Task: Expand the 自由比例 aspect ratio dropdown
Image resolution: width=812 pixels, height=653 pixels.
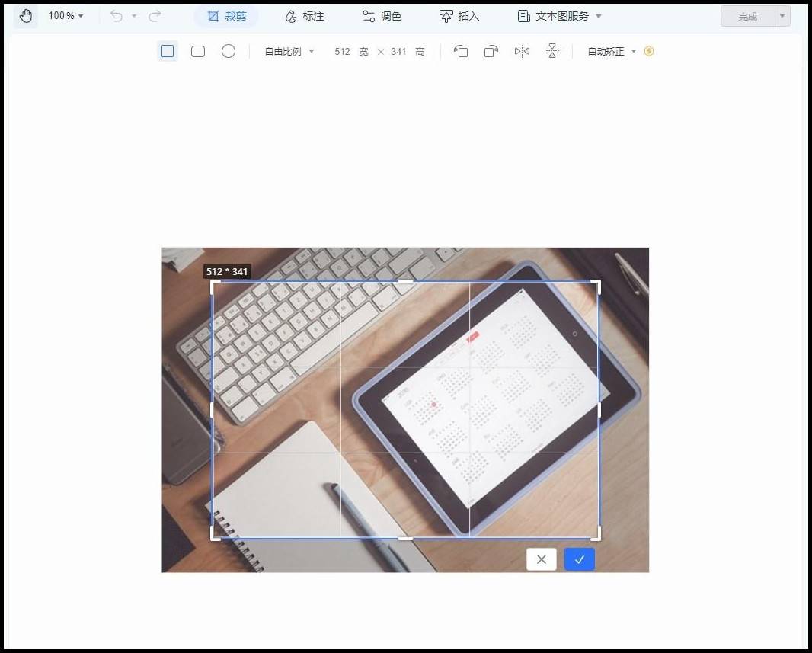Action: point(289,51)
